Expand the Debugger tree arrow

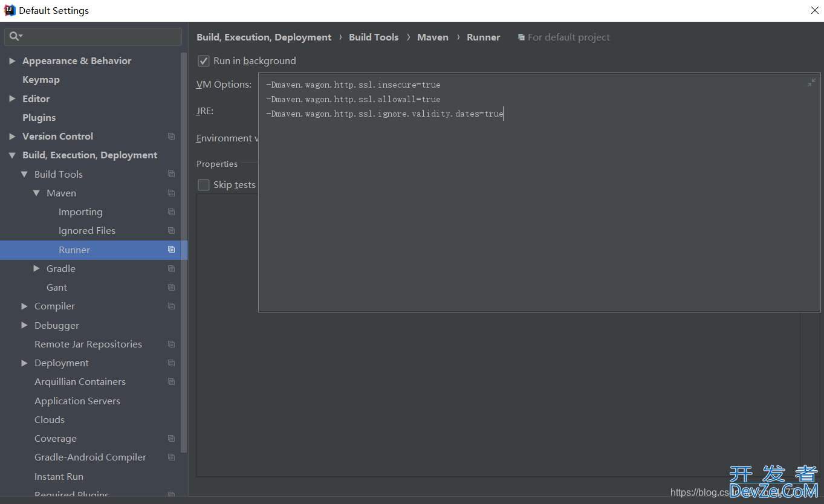coord(24,325)
